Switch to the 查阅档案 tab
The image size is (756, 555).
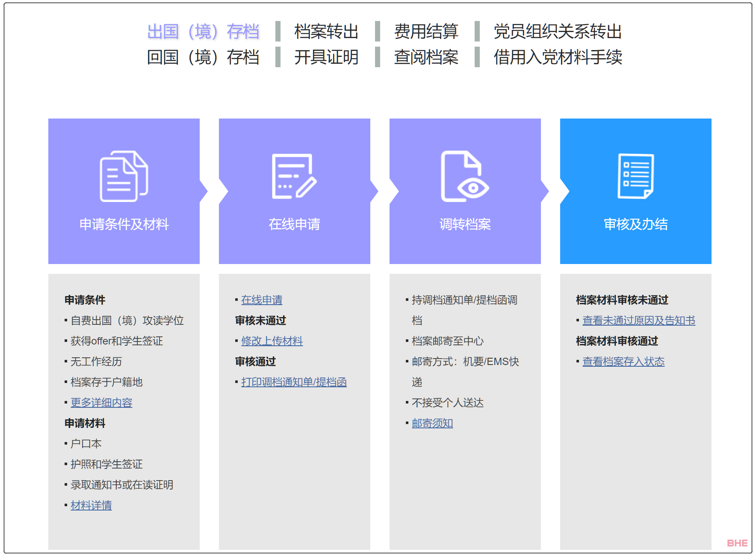click(426, 57)
